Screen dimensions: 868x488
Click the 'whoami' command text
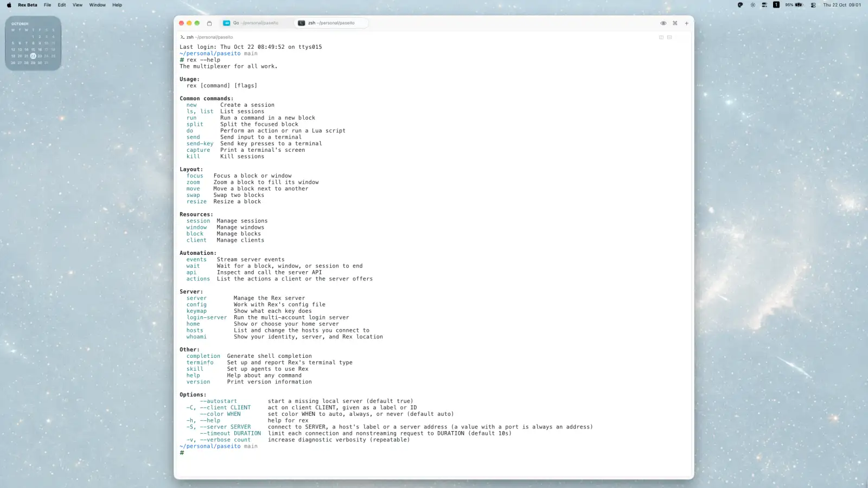(x=196, y=337)
